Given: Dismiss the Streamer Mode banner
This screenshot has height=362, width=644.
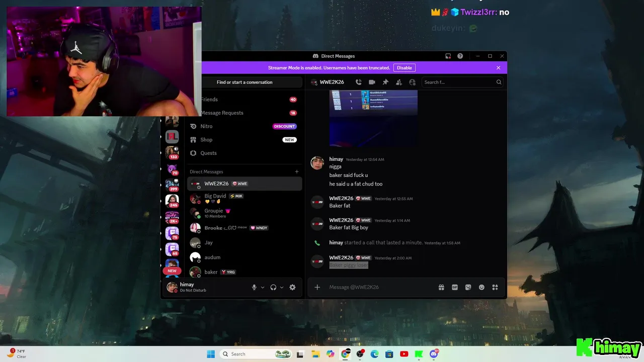Looking at the screenshot, I should [x=499, y=68].
